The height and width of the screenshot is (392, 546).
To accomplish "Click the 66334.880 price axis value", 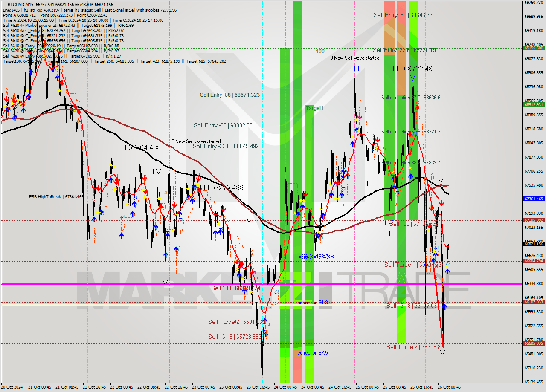I will click(x=534, y=283).
